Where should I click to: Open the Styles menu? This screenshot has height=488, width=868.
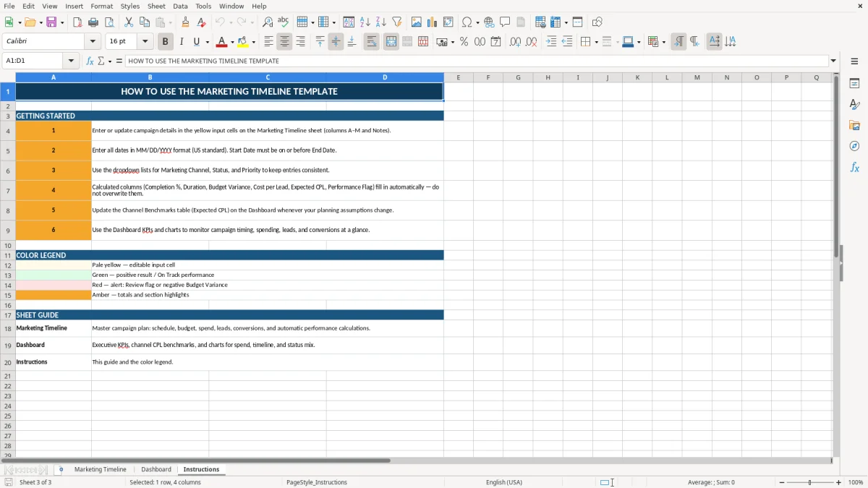click(130, 6)
